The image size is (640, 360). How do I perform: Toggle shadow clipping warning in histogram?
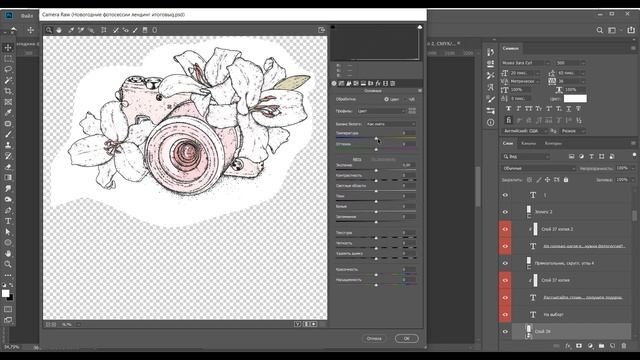tap(333, 27)
